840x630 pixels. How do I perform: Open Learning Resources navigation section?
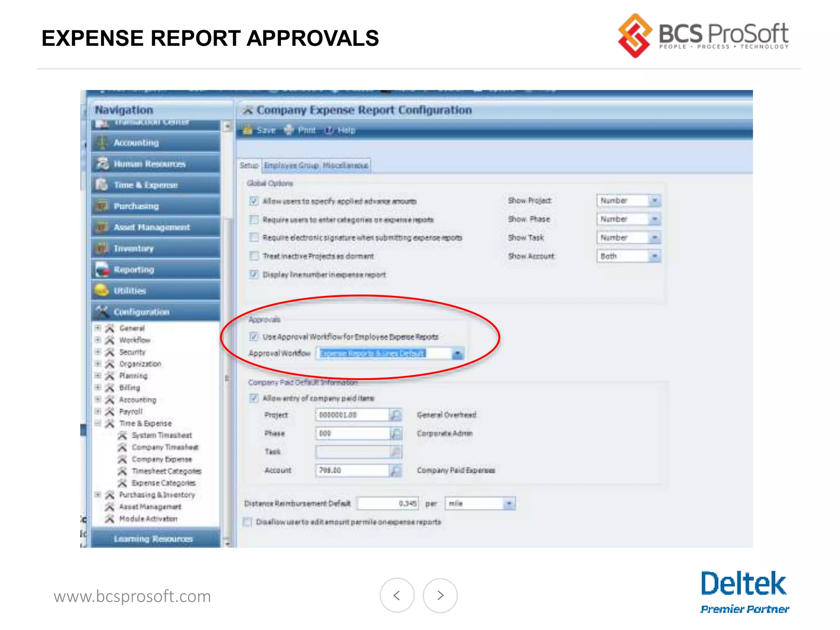click(155, 539)
